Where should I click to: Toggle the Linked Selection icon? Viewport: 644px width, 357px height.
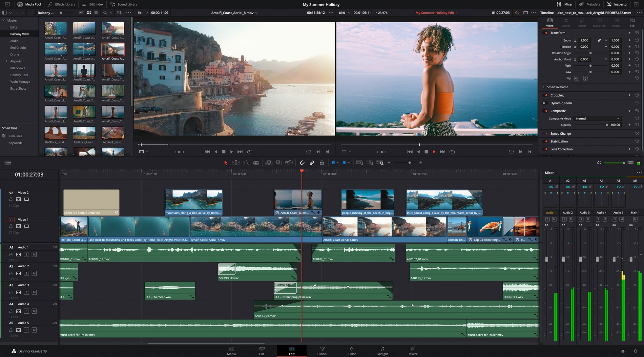312,163
